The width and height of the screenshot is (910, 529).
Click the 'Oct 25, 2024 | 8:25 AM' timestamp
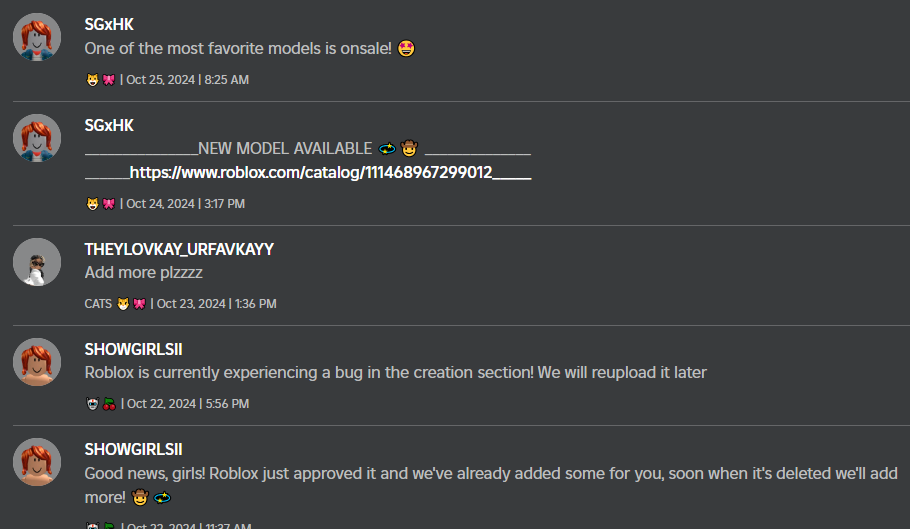[x=187, y=80]
